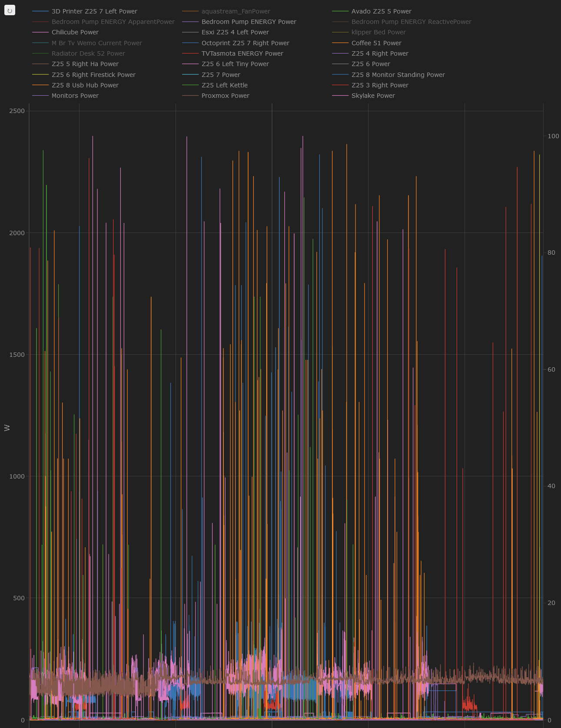The image size is (561, 728).
Task: Toggle the Monitors Power legend entry
Action: (75, 96)
